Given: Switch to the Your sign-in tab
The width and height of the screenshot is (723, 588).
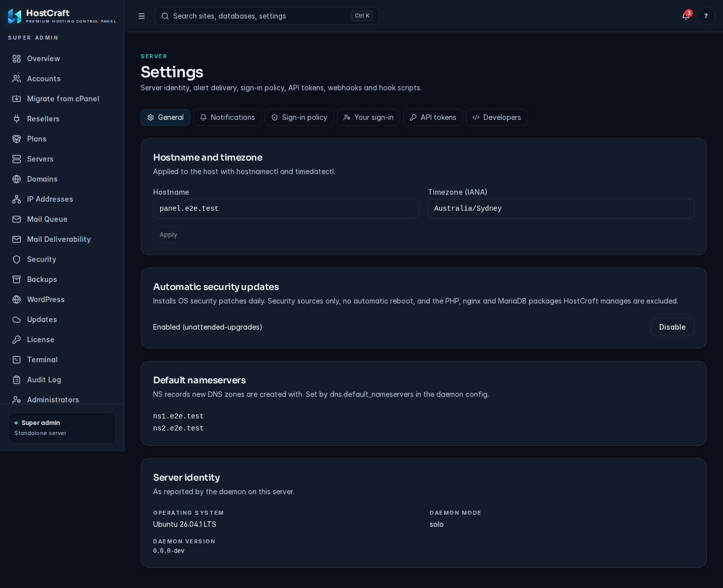Looking at the screenshot, I should coord(369,117).
